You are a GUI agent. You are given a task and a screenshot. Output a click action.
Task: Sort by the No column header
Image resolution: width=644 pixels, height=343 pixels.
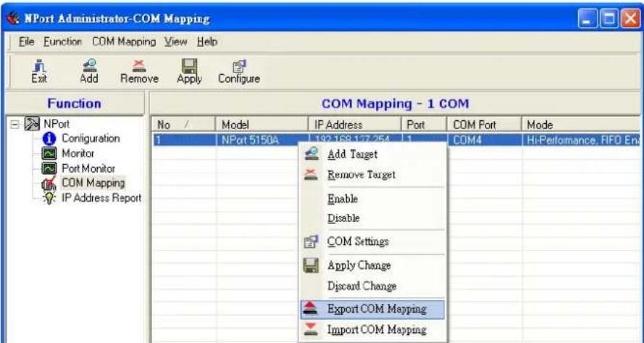[183, 125]
